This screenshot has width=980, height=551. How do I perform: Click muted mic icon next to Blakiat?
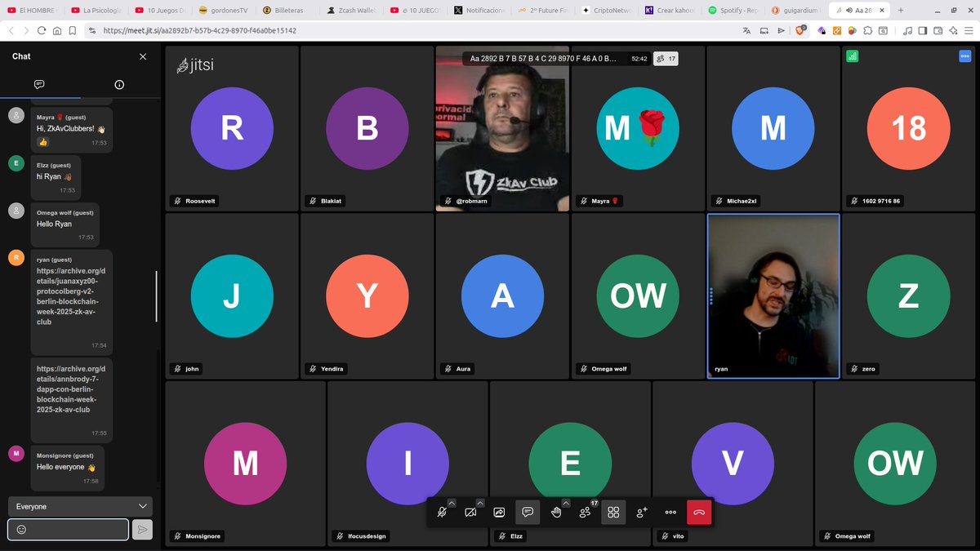(312, 201)
